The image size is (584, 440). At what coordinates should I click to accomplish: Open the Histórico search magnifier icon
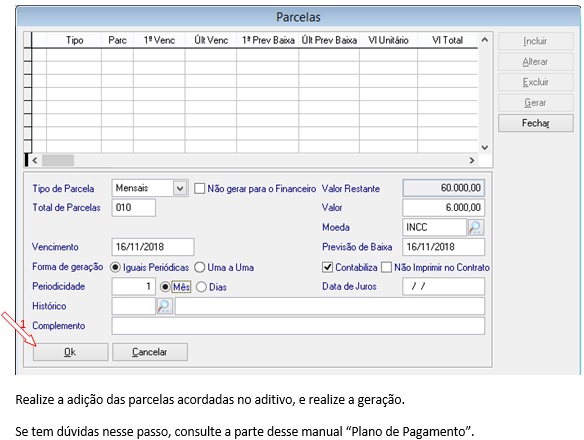tap(164, 306)
